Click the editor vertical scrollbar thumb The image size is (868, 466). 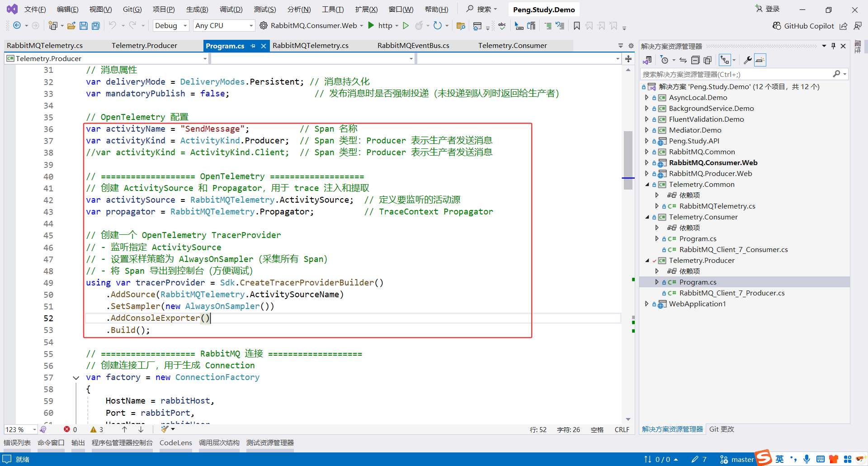628,160
